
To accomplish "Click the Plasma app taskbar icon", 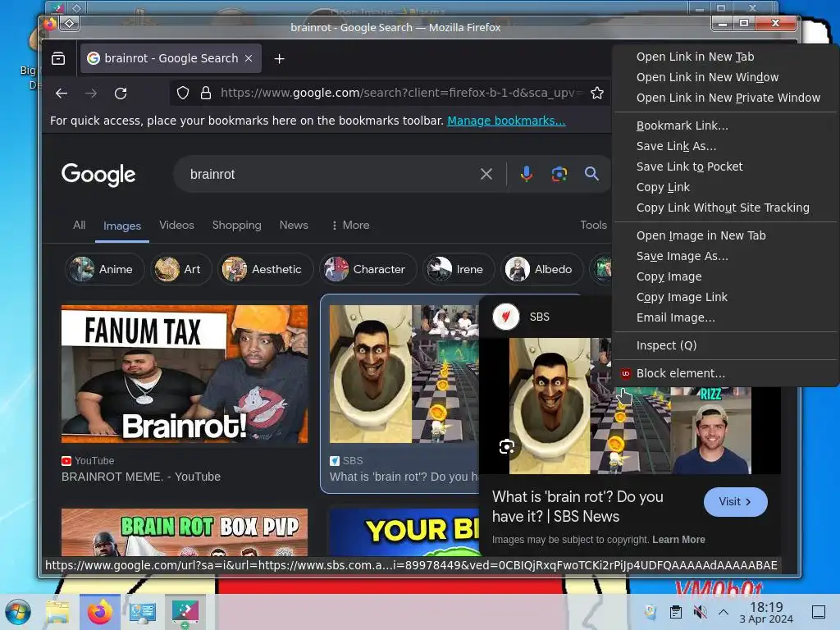I will point(185,612).
